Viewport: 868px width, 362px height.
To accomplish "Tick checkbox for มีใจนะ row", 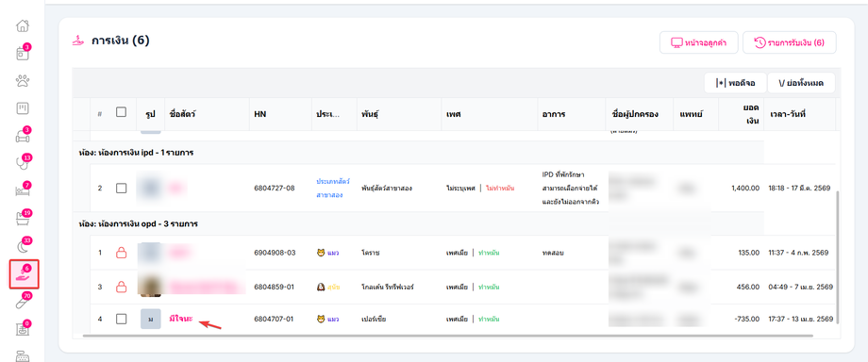I will [121, 319].
